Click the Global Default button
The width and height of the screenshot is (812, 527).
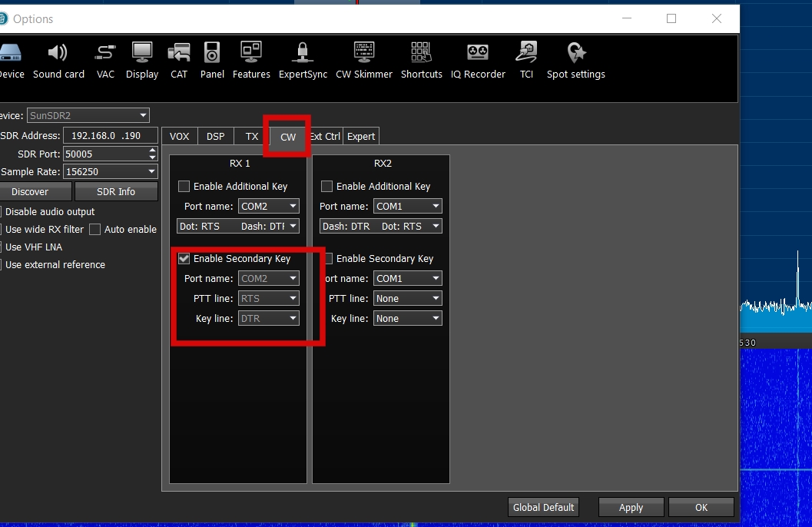point(543,507)
